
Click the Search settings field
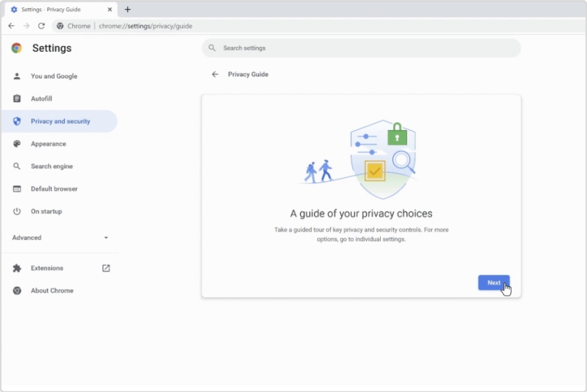[361, 48]
